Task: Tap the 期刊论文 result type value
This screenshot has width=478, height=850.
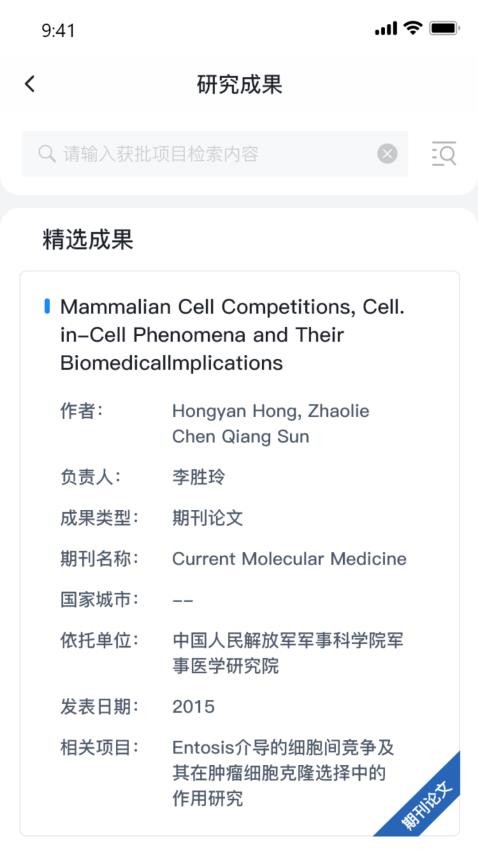Action: (x=208, y=518)
